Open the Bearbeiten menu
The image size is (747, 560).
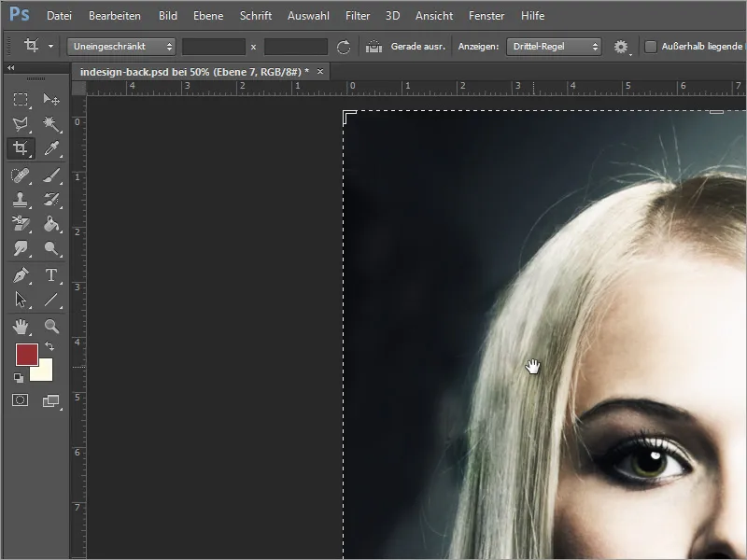(115, 16)
